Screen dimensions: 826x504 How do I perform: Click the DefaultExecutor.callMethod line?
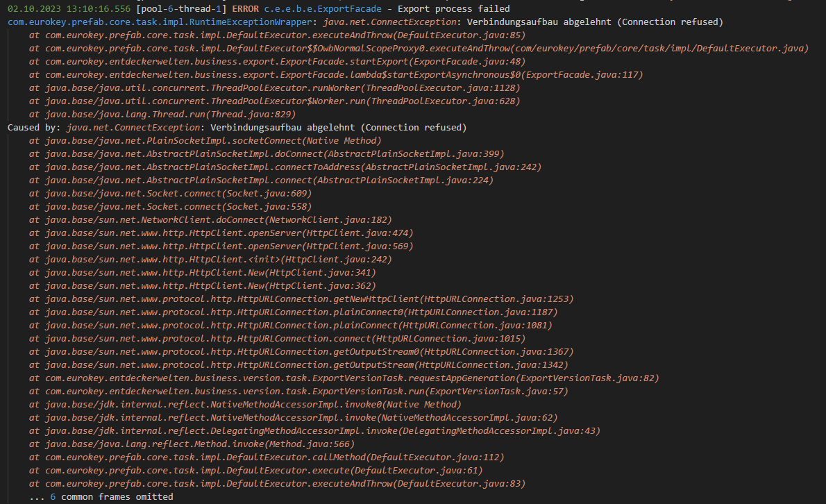coord(267,457)
